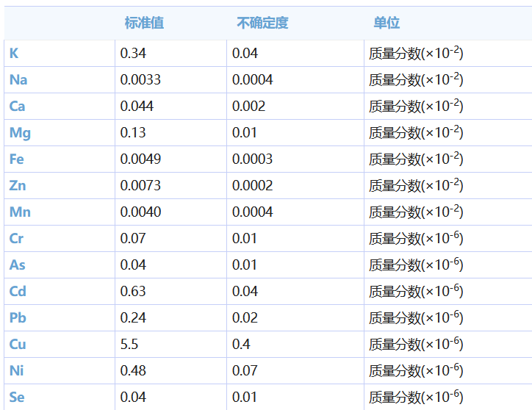Viewport: 532px width, 410px height.
Task: Click the Mn standard value 0.0040
Action: tap(140, 212)
